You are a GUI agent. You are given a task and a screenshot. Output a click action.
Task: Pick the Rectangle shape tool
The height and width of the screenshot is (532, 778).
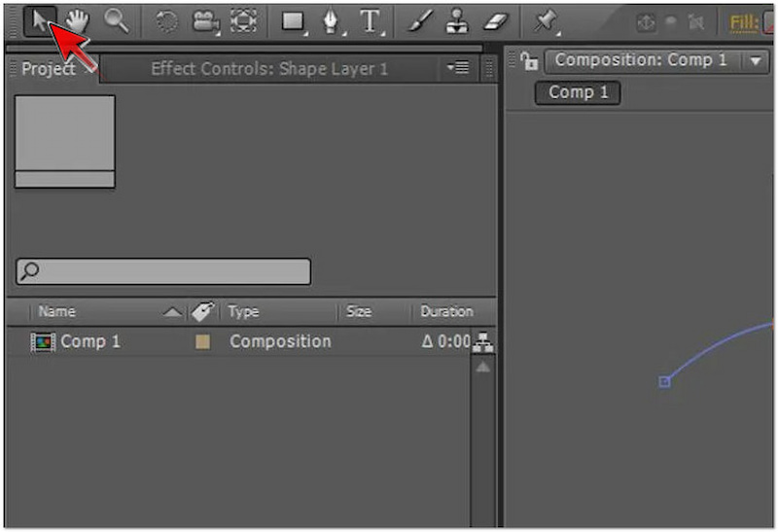click(294, 21)
